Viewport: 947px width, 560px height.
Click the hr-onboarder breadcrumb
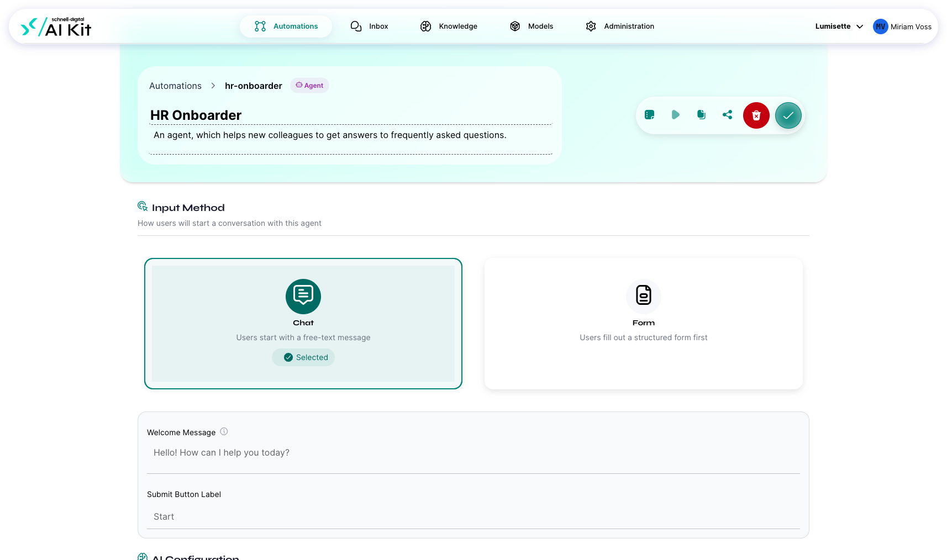coord(254,86)
